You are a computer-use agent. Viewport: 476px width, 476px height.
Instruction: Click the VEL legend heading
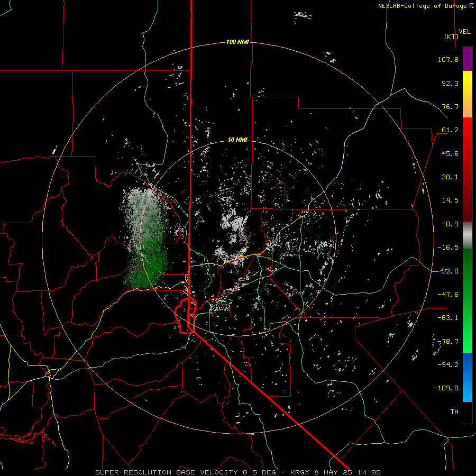[465, 32]
